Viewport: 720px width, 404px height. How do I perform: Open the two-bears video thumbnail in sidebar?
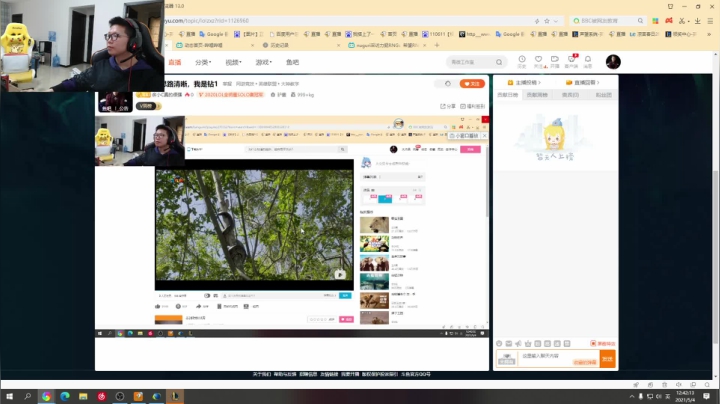point(374,263)
